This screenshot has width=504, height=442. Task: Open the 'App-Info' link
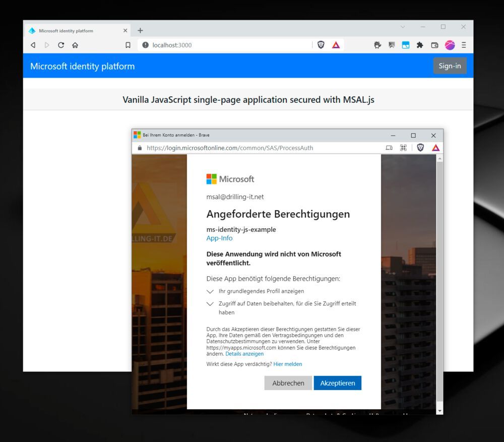tap(219, 238)
